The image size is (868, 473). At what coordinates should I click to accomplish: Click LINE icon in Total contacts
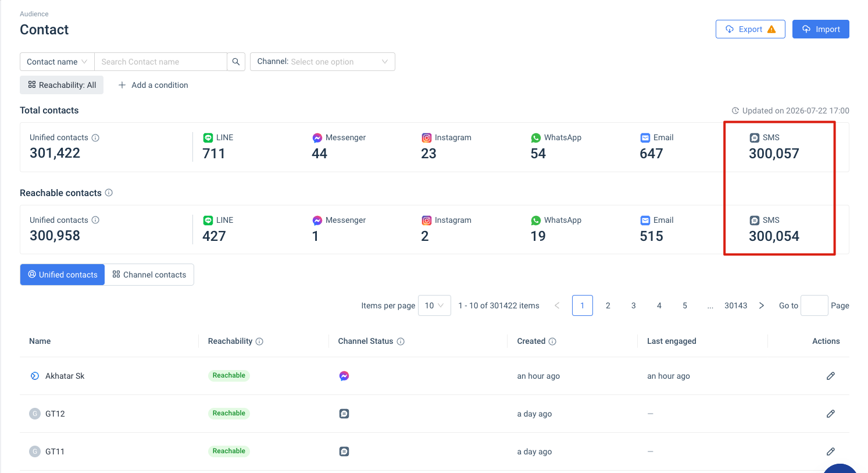[x=208, y=138]
